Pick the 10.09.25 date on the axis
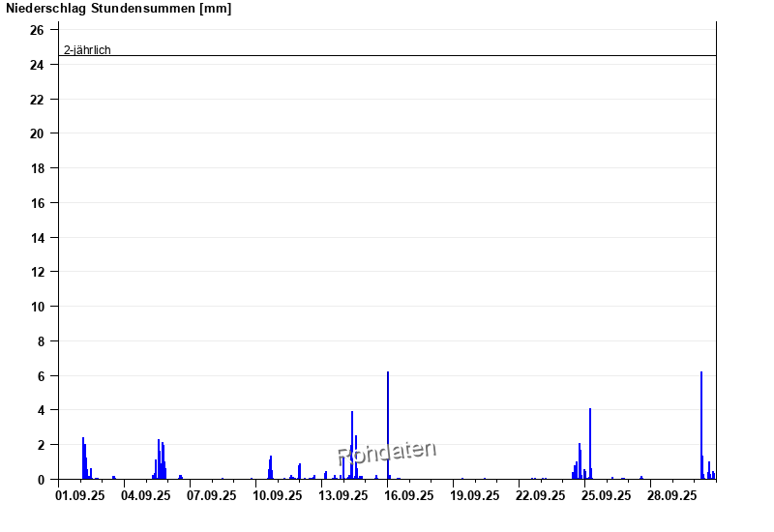Screen dimensions: 774x532 tap(278, 495)
